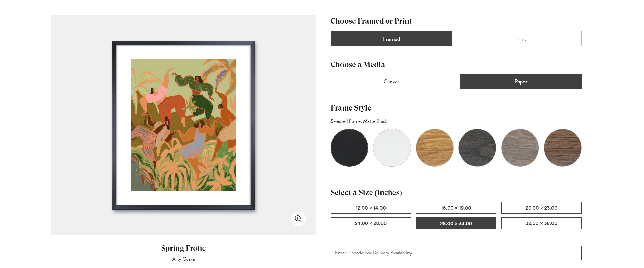The image size is (644, 268).
Task: Switch to the Framed tab
Action: (391, 38)
